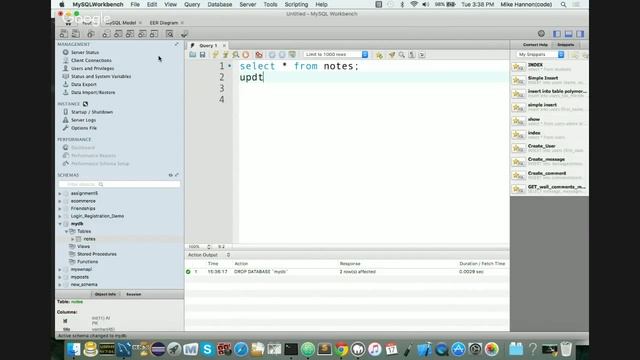Viewport: 640px width, 360px height.
Task: Toggle stop-on-error for script execution
Action: click(x=259, y=55)
